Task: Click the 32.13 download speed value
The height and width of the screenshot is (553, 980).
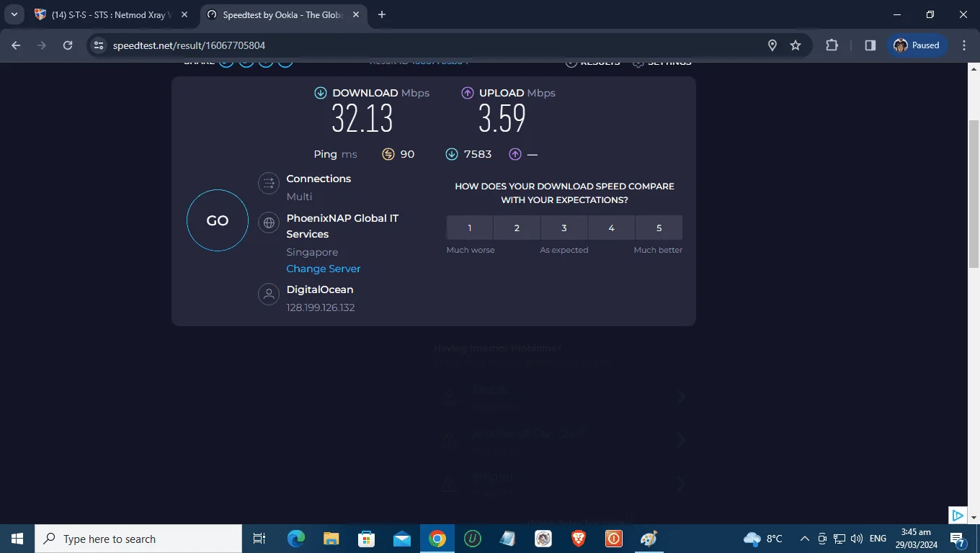Action: tap(362, 118)
